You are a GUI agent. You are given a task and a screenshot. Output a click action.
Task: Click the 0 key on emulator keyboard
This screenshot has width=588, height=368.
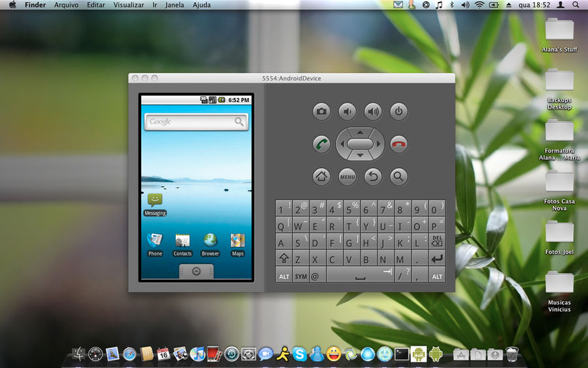tap(437, 209)
